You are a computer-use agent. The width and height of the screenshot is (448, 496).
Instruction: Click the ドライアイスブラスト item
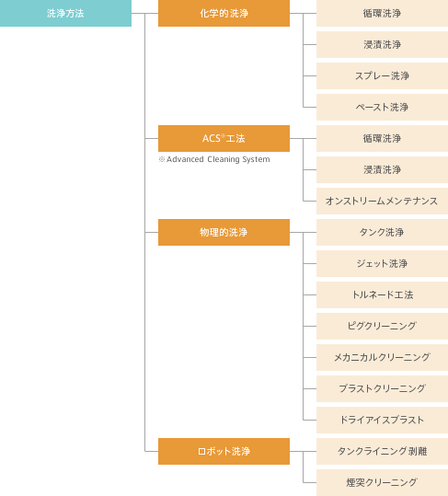[383, 420]
